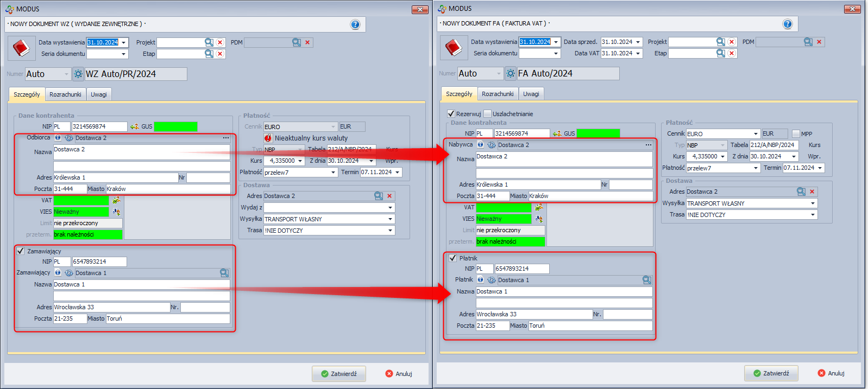Uncheck the Zamawiający checkbox

click(21, 251)
